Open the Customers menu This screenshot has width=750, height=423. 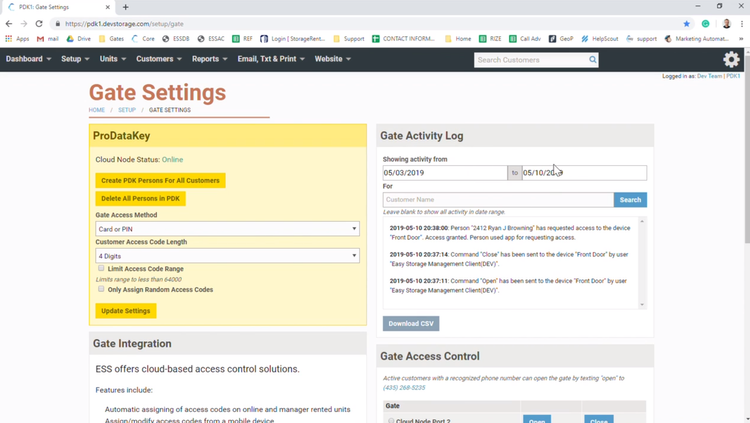159,59
